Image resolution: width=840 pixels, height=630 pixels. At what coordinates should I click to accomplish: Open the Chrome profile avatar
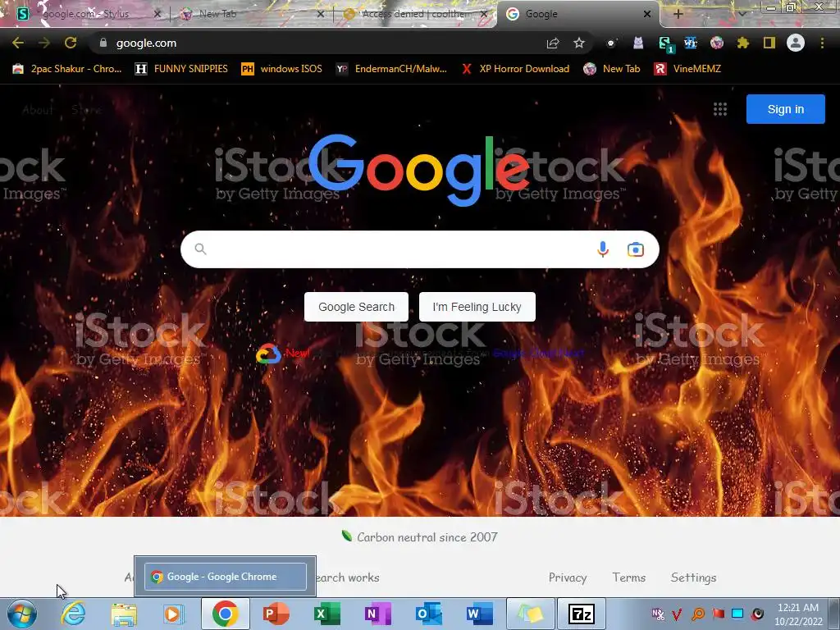(x=796, y=43)
